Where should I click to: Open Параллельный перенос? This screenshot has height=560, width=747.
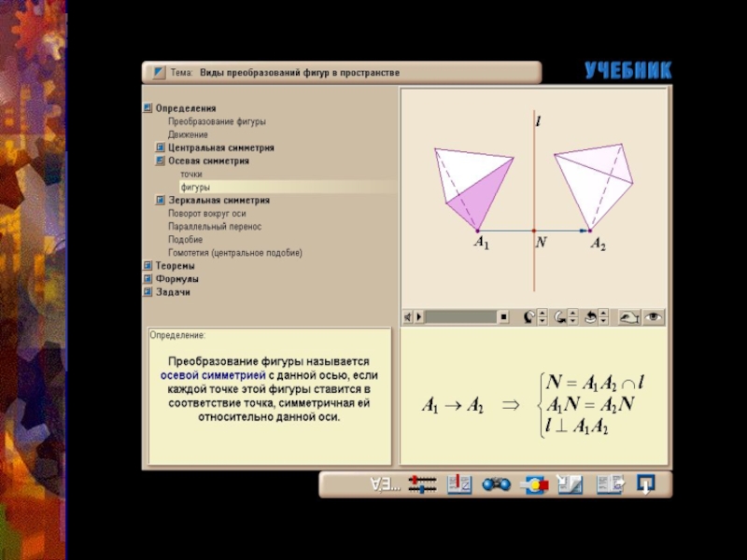(x=215, y=227)
